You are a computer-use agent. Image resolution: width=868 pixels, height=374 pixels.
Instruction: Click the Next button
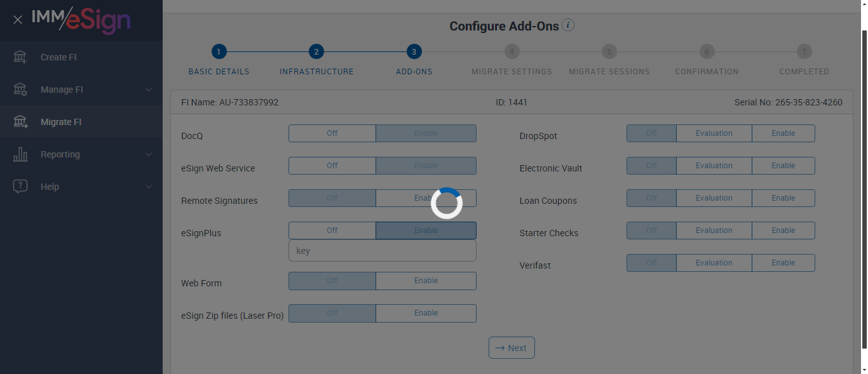pos(512,348)
